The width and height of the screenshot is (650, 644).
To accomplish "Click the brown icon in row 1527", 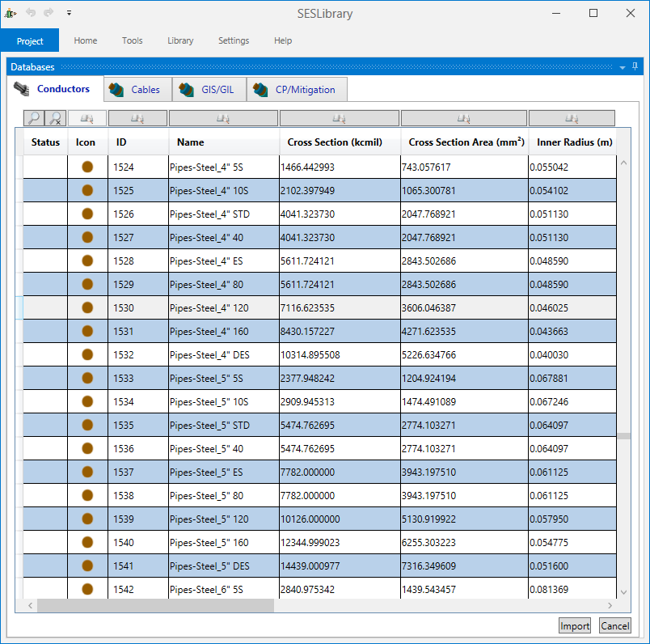I will pos(87,237).
